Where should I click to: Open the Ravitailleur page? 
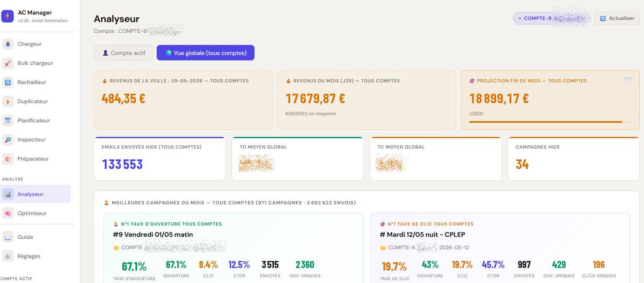click(x=35, y=83)
